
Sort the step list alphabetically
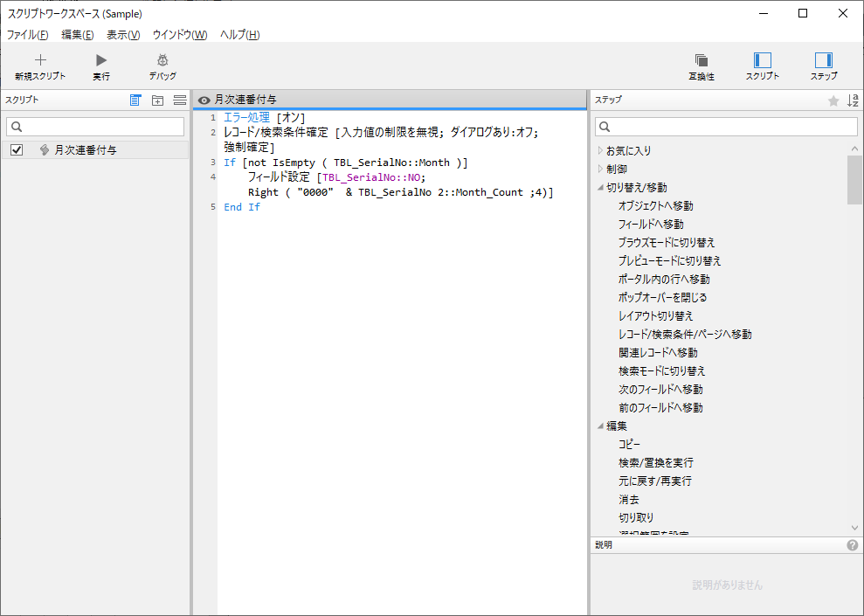[853, 100]
